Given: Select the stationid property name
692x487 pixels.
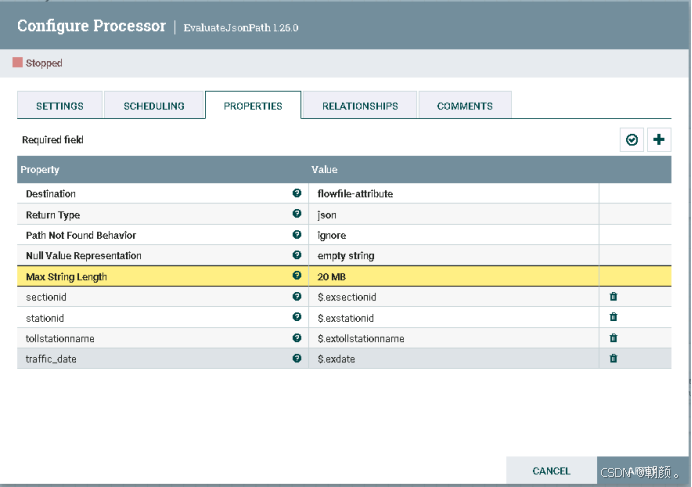Looking at the screenshot, I should 45,318.
